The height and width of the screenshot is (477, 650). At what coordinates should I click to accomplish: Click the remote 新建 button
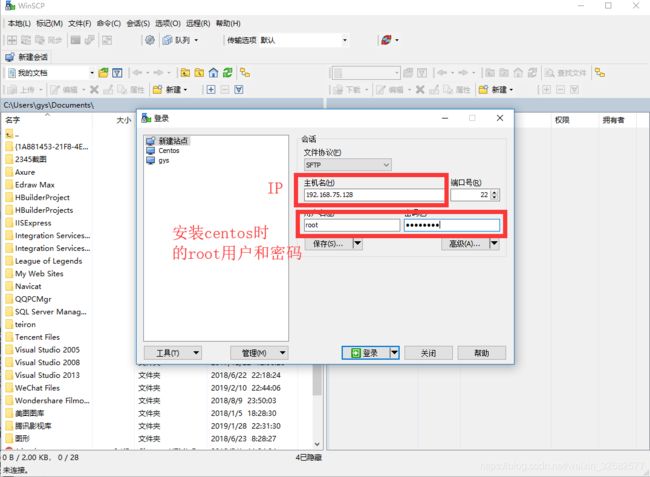[x=496, y=90]
